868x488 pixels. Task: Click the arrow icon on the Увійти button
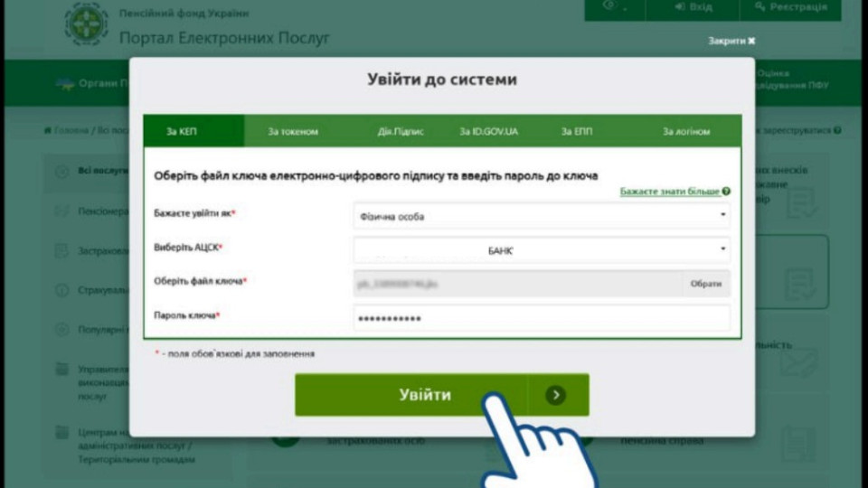point(555,395)
